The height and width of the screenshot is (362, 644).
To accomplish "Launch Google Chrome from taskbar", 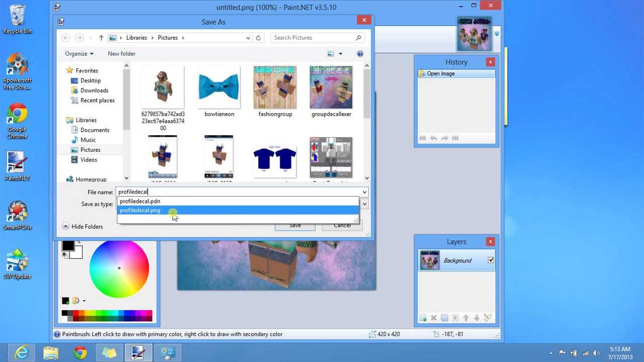I will [x=80, y=352].
